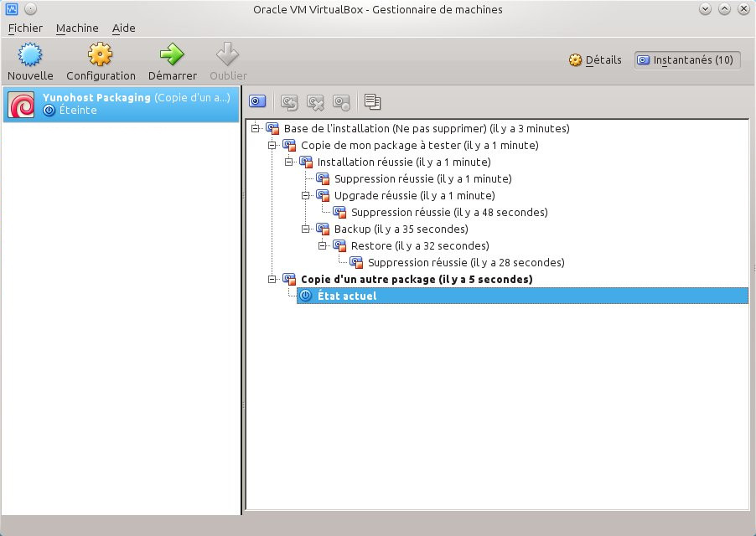Image resolution: width=756 pixels, height=536 pixels.
Task: Click the take snapshot camera icon
Action: point(257,102)
